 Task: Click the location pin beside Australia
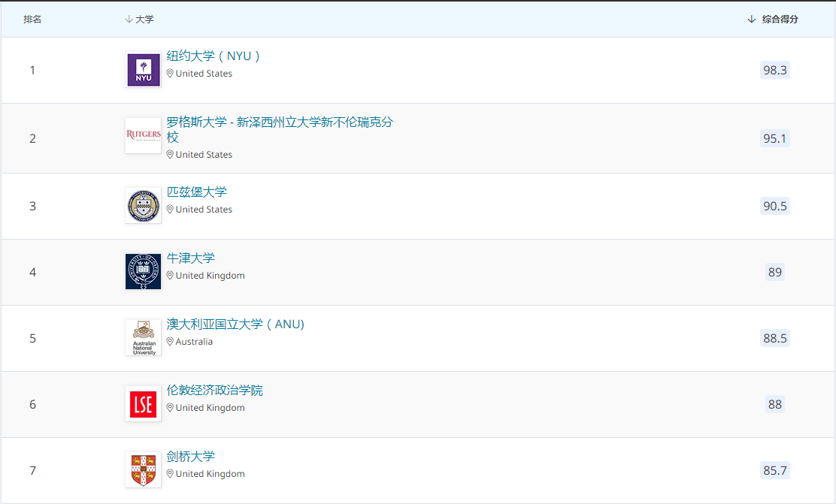point(170,341)
